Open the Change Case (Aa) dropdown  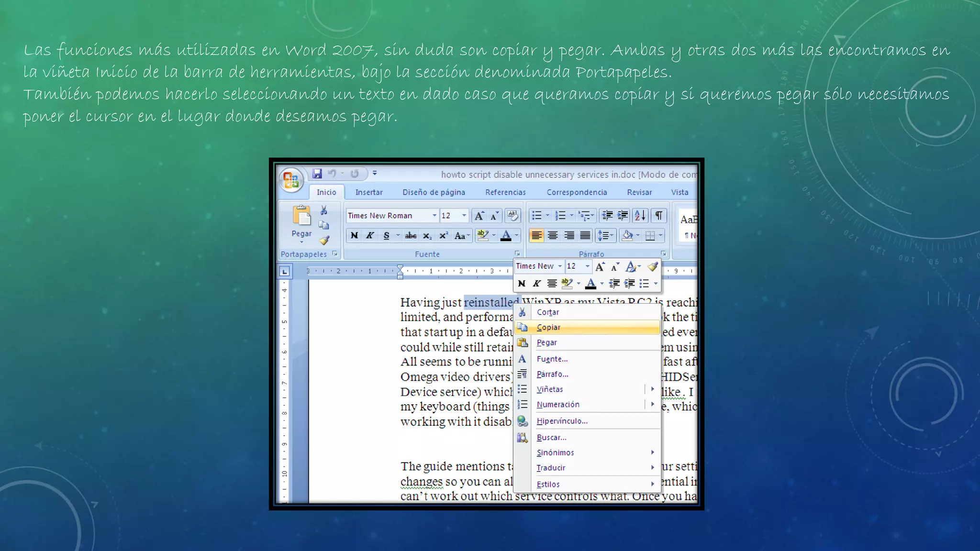(462, 235)
